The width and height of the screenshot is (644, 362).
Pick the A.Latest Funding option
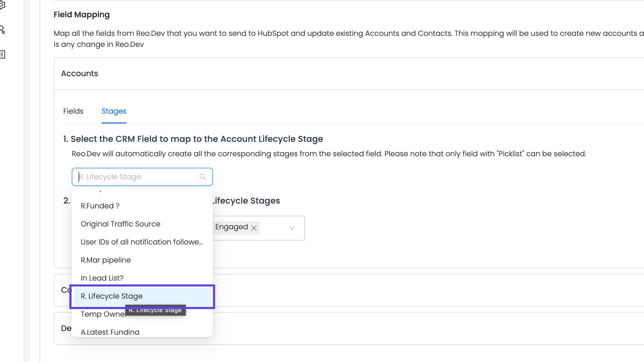110,332
